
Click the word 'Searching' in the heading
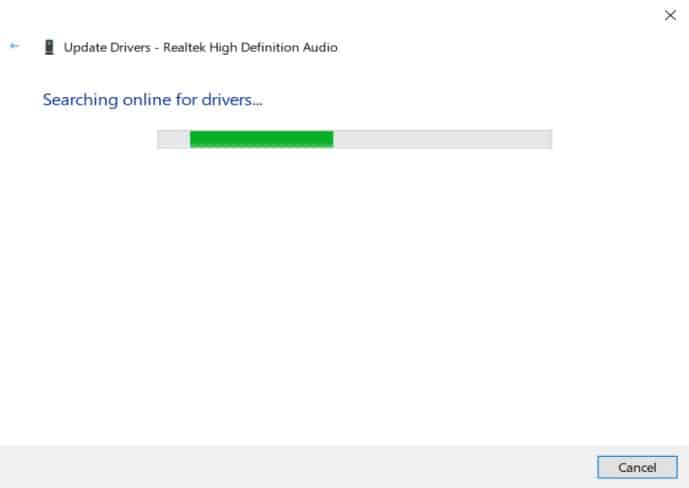coord(78,100)
